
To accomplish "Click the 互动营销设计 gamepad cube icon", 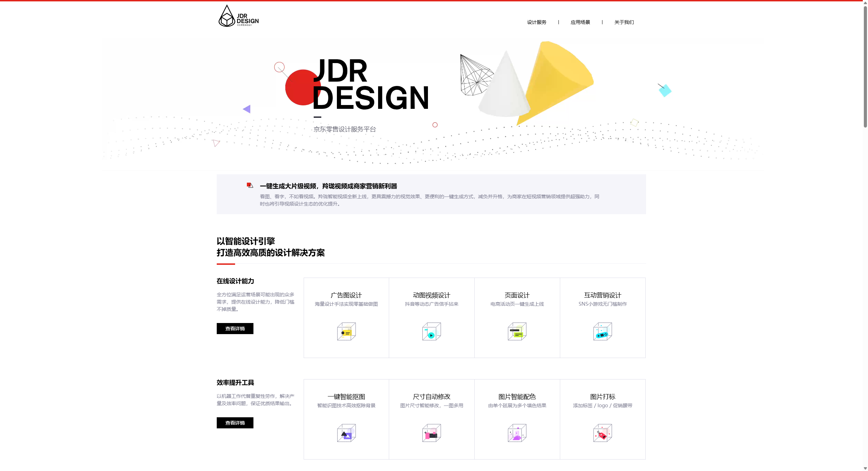I will pos(602,331).
